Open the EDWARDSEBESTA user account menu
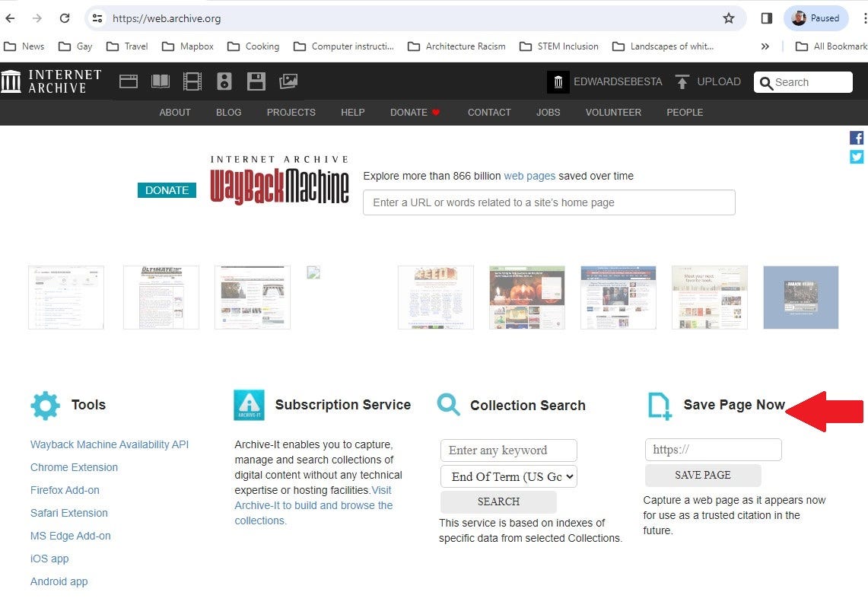Viewport: 868px width, 608px height. click(x=605, y=82)
